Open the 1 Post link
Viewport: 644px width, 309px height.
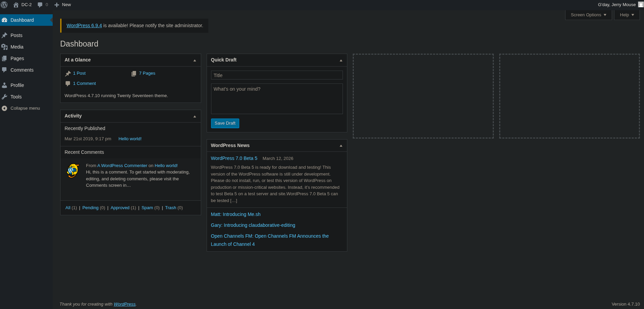tap(79, 73)
